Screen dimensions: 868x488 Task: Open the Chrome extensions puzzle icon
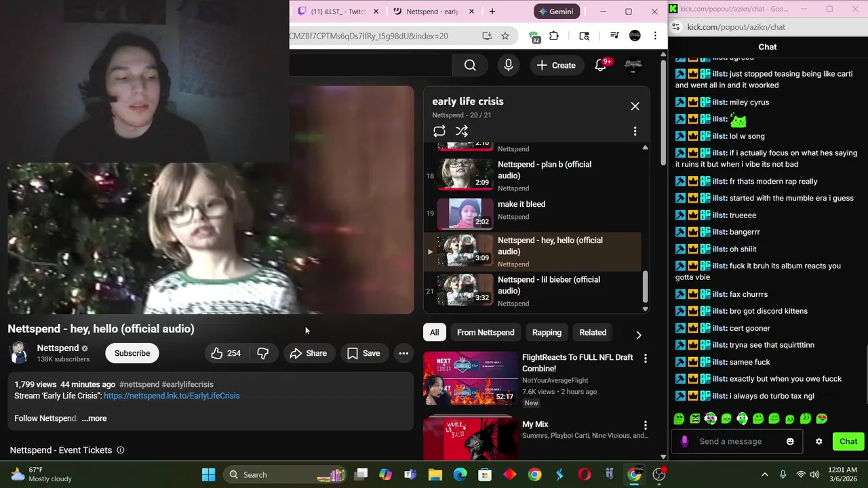pyautogui.click(x=554, y=36)
